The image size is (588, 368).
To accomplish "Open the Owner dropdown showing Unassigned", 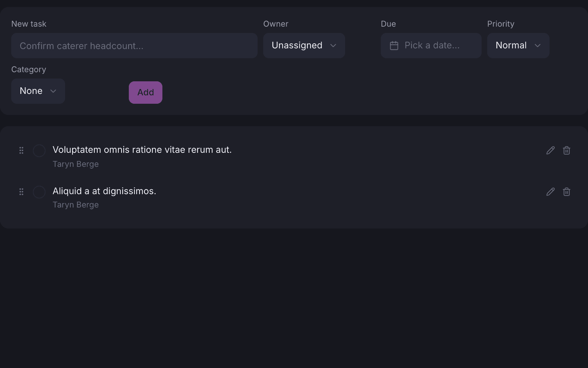I will [304, 46].
